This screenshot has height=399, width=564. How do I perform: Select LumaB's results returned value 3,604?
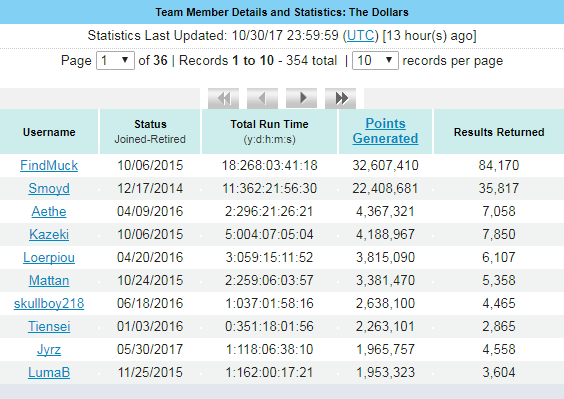[499, 373]
